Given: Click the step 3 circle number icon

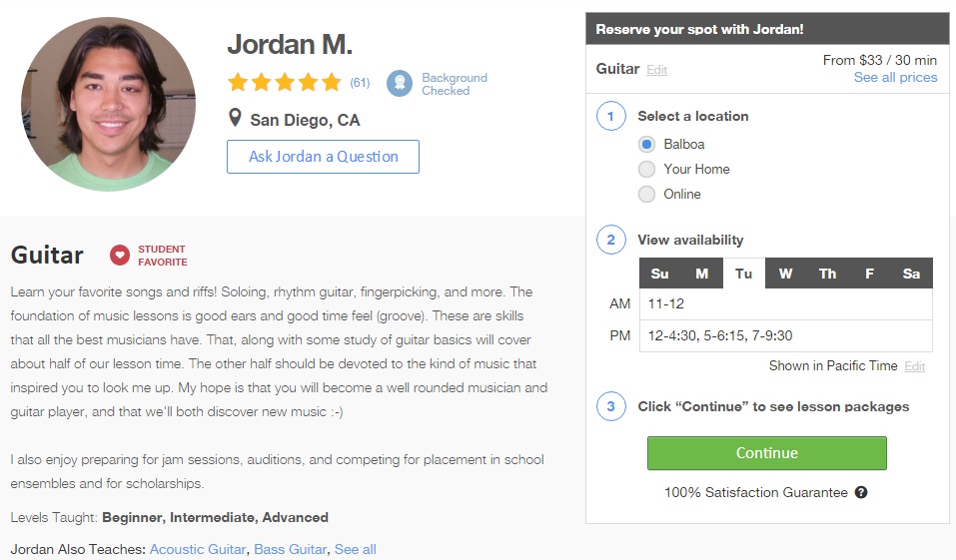Looking at the screenshot, I should tap(611, 406).
